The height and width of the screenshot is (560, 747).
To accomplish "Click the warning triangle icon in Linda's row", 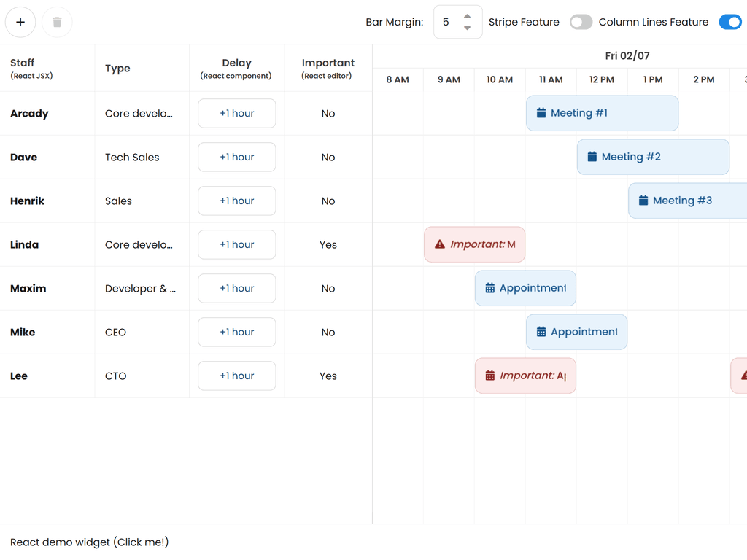I will 440,244.
